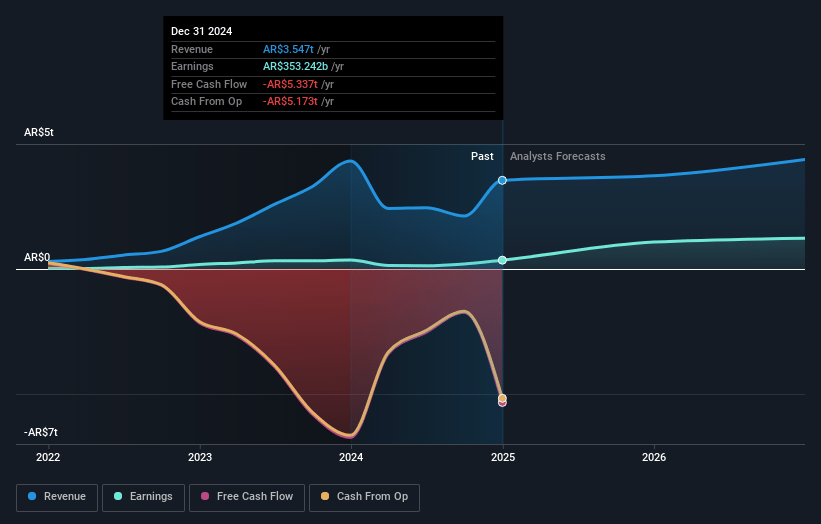Click the -AR$5.173t cash from op value
821x524 pixels.
coord(290,102)
